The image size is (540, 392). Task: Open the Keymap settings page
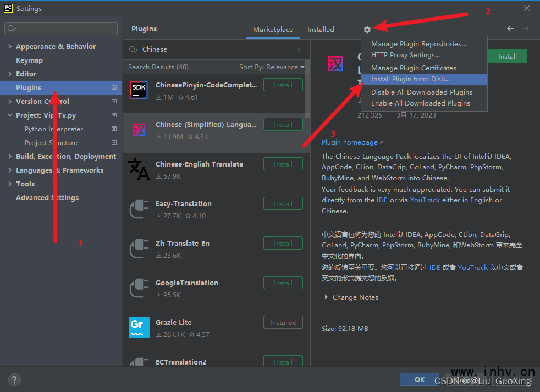click(29, 60)
